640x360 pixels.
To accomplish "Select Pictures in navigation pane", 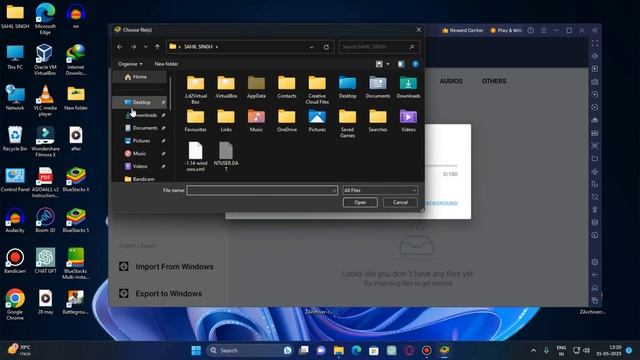I will [141, 141].
